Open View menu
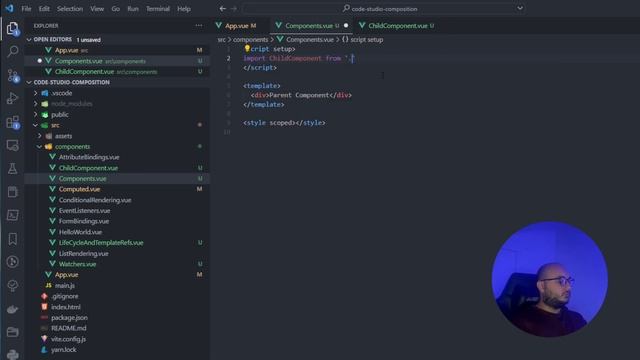Image resolution: width=640 pixels, height=360 pixels. tap(97, 9)
